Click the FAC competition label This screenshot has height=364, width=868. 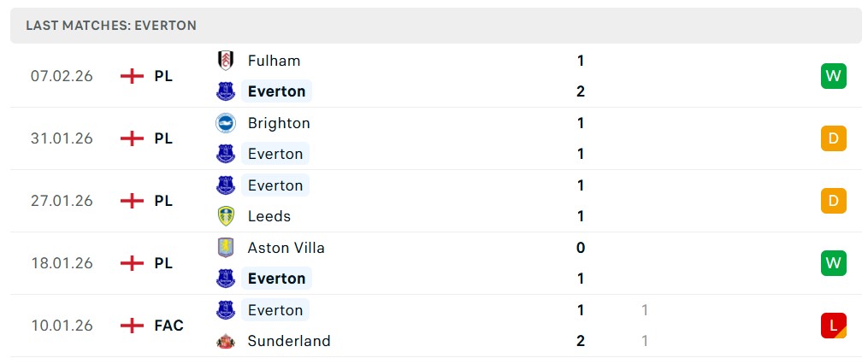(169, 326)
